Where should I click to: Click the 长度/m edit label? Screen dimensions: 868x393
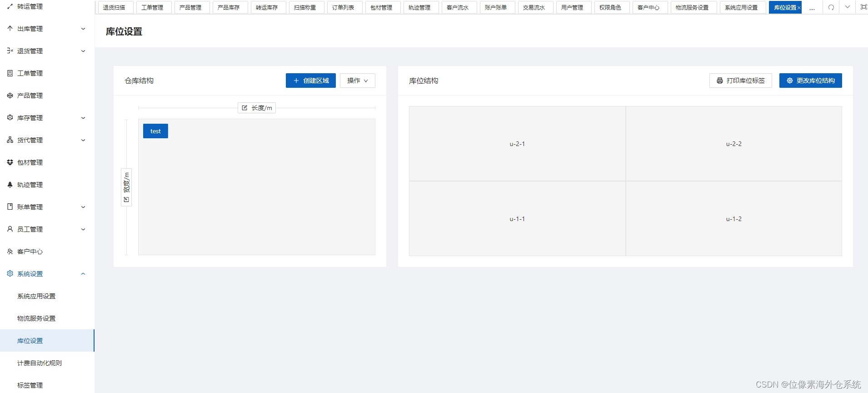pyautogui.click(x=257, y=108)
